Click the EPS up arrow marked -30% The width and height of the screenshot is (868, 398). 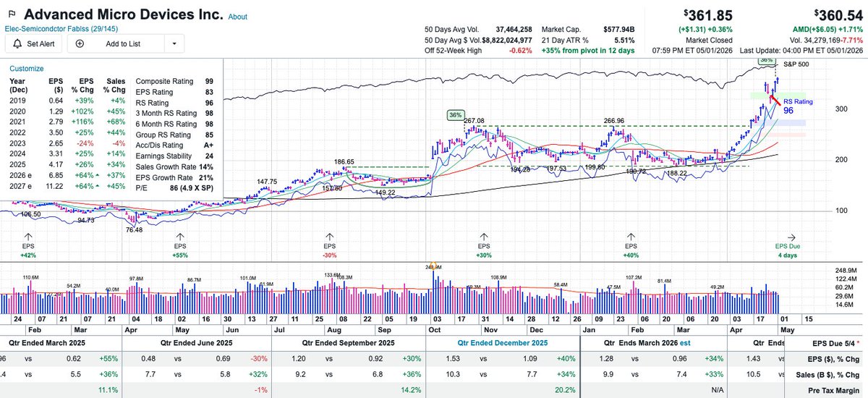pos(331,237)
